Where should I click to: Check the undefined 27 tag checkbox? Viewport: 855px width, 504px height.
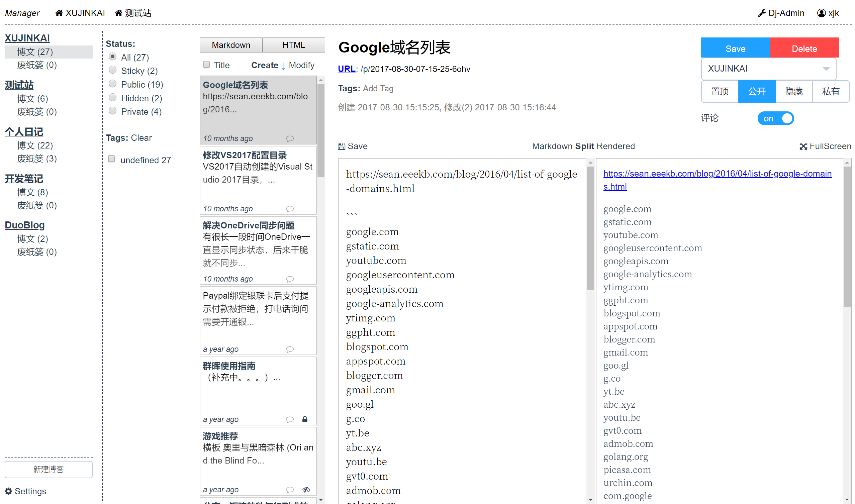tap(111, 159)
